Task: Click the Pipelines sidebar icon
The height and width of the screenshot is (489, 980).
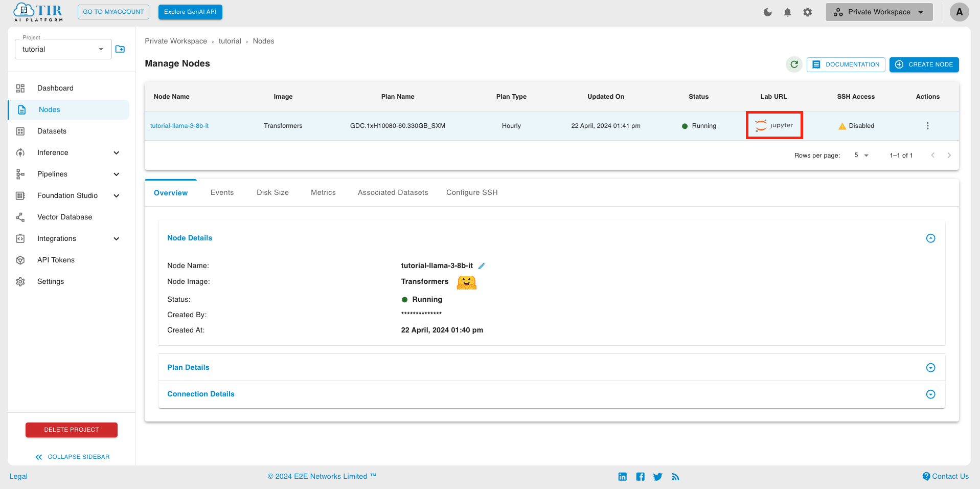Action: click(x=20, y=174)
